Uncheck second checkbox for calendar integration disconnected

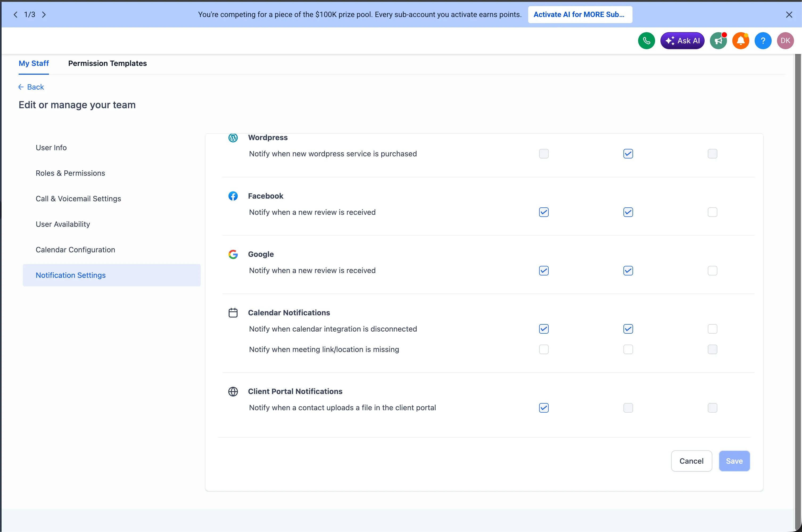(x=628, y=329)
